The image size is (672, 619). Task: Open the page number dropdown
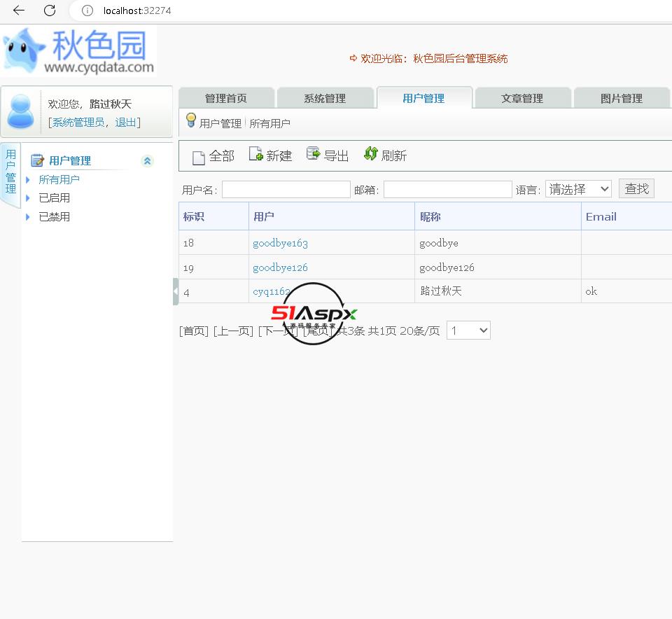click(x=468, y=331)
